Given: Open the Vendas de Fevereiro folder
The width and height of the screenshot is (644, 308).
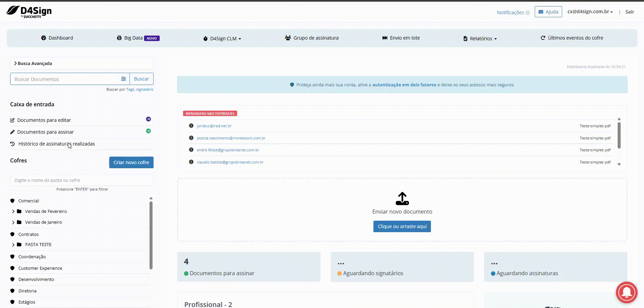Looking at the screenshot, I should [x=46, y=211].
